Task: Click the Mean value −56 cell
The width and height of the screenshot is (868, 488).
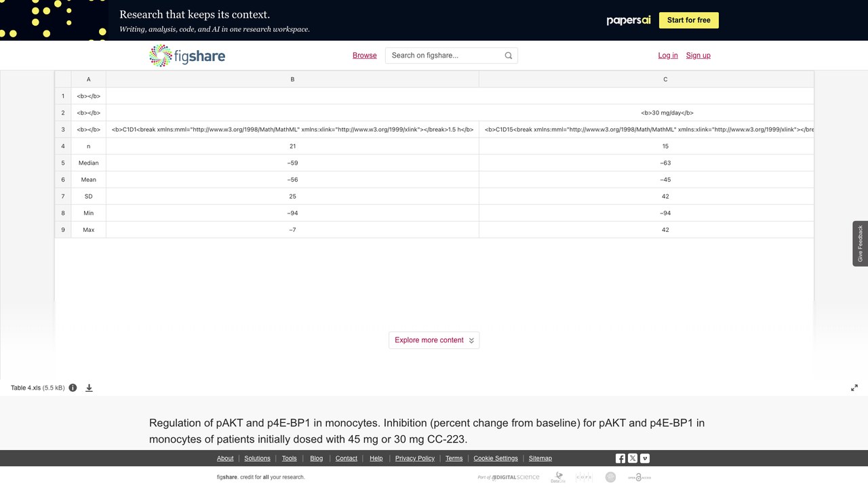Action: (292, 180)
